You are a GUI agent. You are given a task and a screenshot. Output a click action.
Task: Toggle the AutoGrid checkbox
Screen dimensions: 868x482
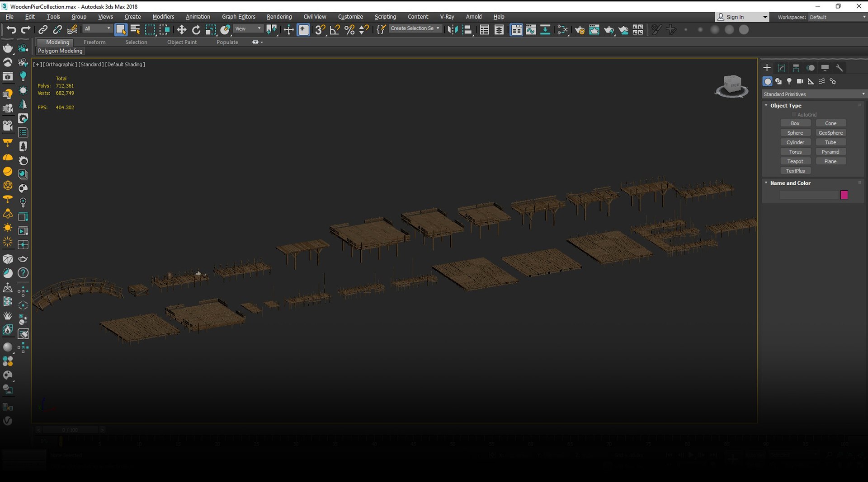[x=794, y=115]
